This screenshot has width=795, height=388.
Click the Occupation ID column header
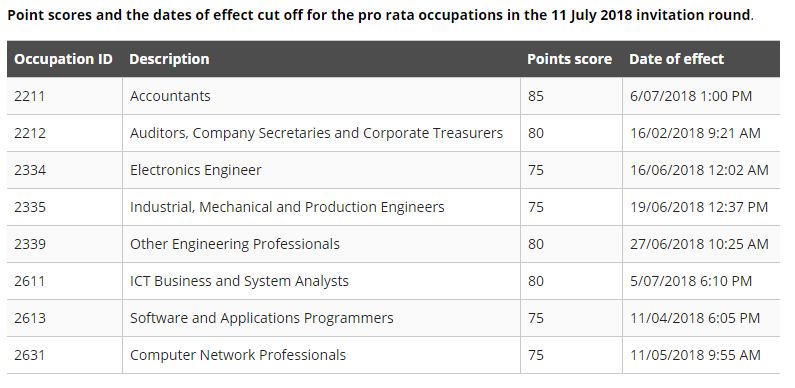pos(63,59)
